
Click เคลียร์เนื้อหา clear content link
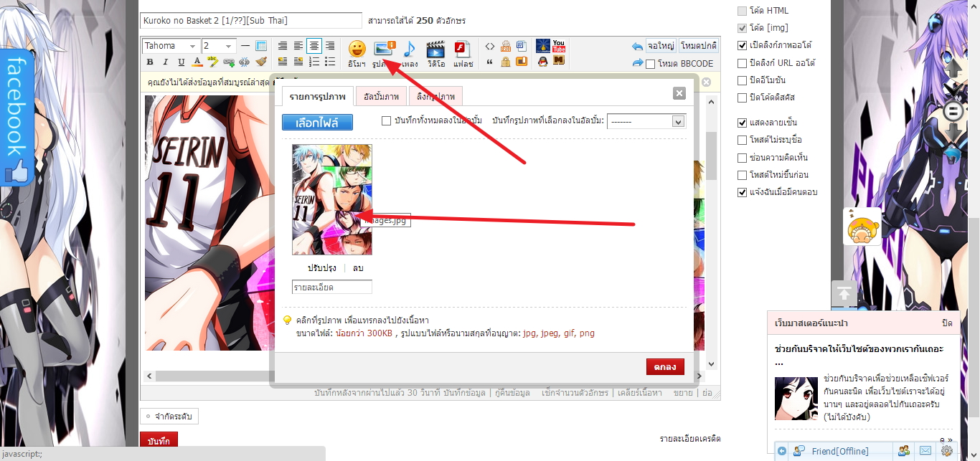641,393
